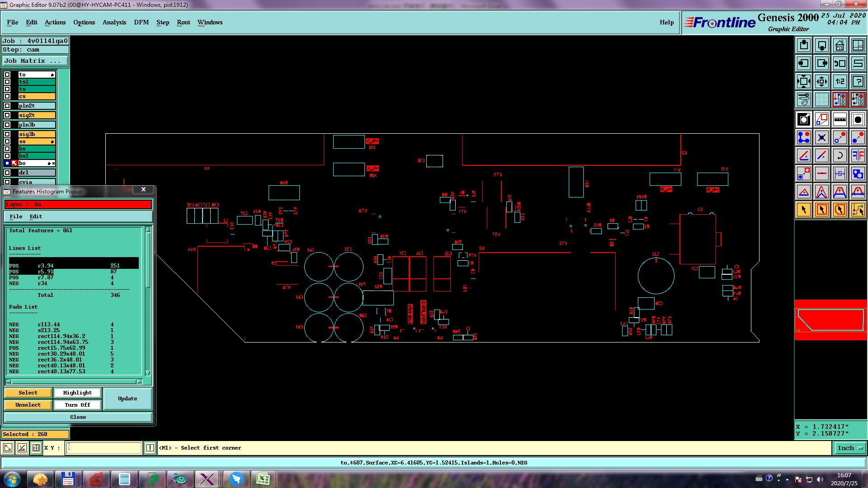Click the grid display icon
This screenshot has width=868, height=488.
(x=821, y=99)
